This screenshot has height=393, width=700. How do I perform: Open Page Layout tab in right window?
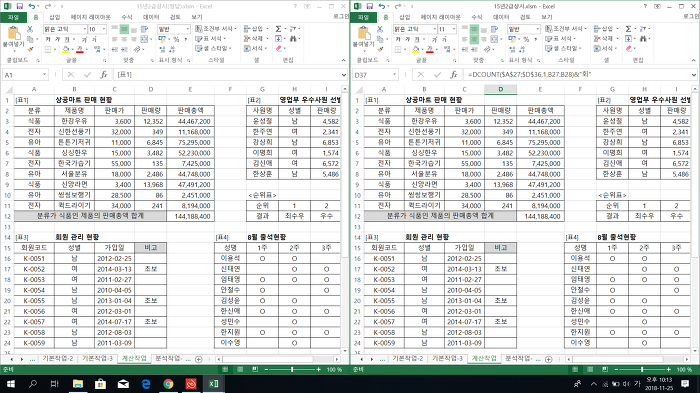tap(441, 17)
